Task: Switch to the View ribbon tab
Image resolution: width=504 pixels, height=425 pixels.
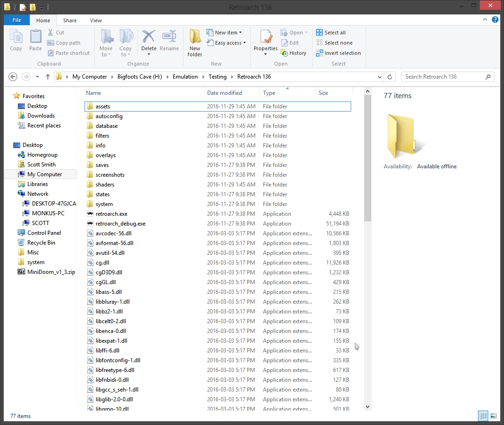Action: pos(96,20)
